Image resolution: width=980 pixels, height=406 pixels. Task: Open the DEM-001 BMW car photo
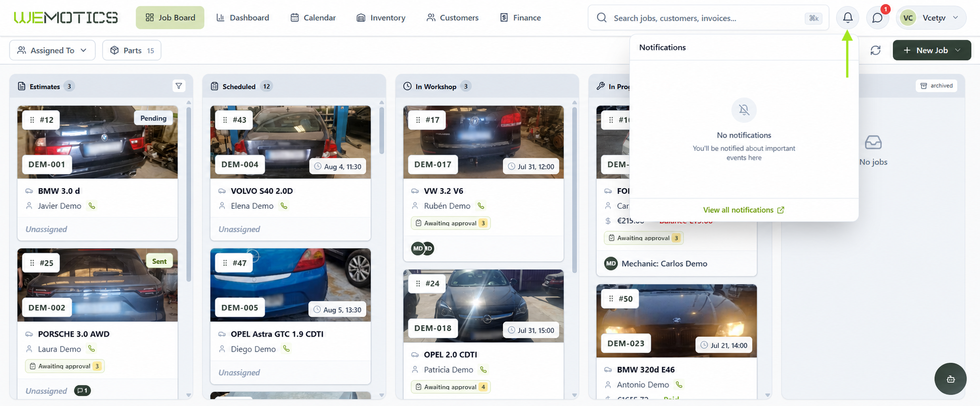pos(98,142)
